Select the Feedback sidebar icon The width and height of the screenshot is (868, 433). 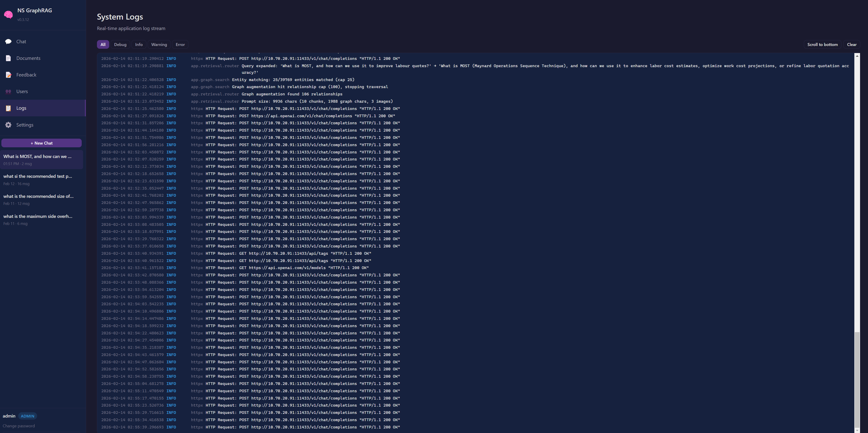[x=8, y=74]
